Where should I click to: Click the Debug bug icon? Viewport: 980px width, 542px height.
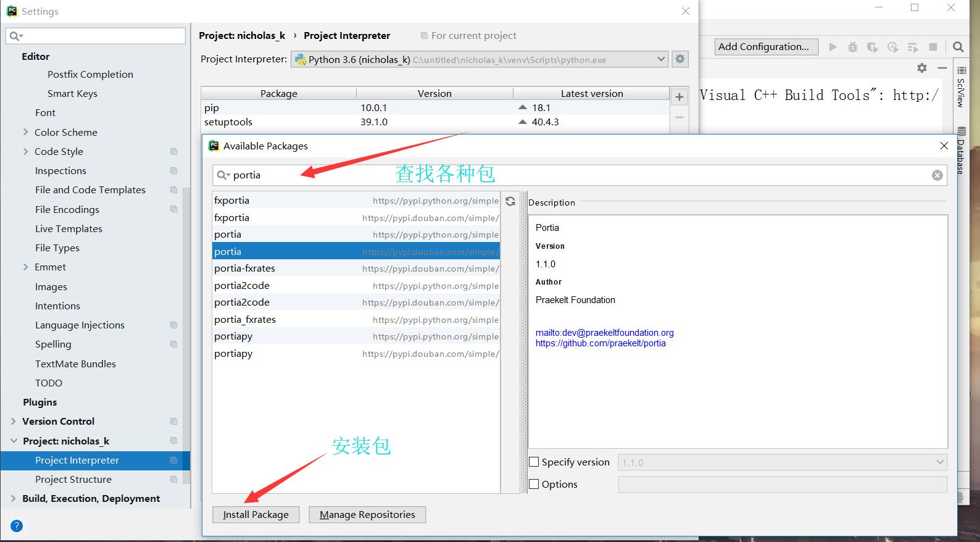click(853, 47)
